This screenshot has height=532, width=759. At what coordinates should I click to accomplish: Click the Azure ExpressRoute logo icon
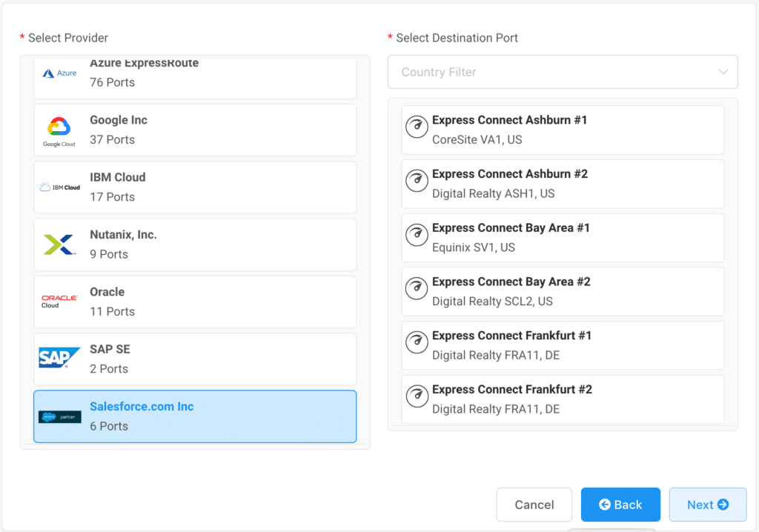pos(59,73)
